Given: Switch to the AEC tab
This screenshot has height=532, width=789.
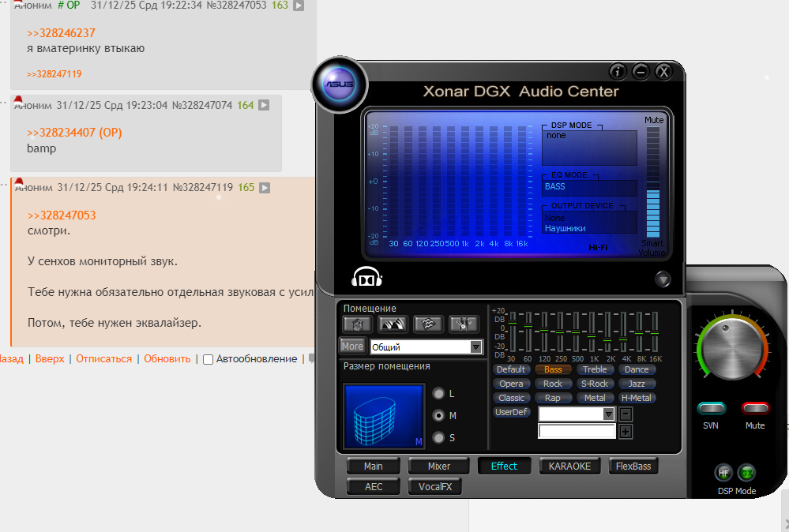Looking at the screenshot, I should click(374, 487).
